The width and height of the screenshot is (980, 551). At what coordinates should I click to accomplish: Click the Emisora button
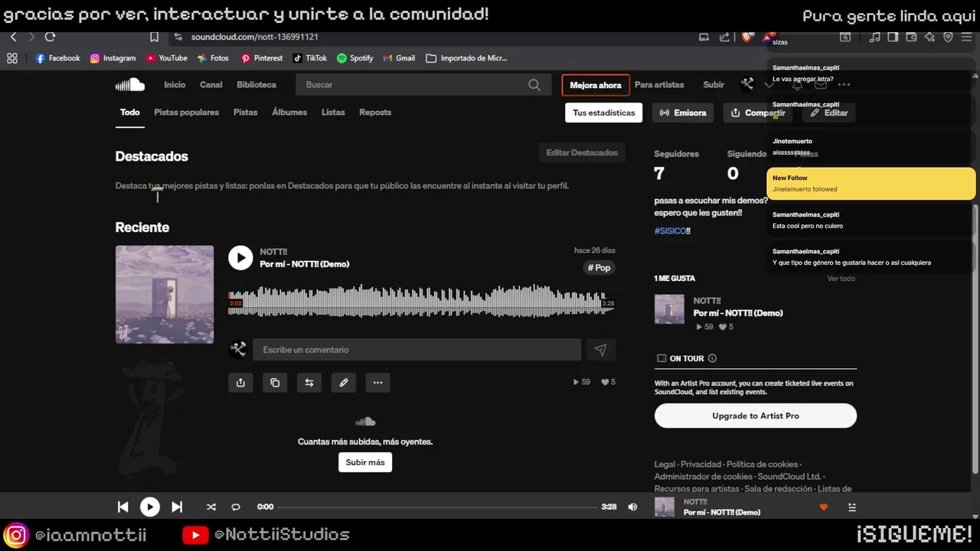683,112
